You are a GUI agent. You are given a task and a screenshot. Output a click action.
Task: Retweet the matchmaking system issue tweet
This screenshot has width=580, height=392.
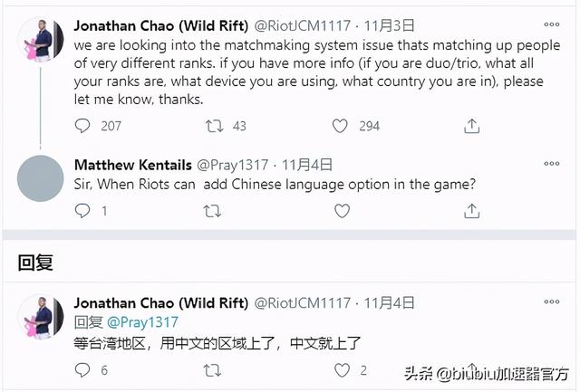pyautogui.click(x=211, y=126)
